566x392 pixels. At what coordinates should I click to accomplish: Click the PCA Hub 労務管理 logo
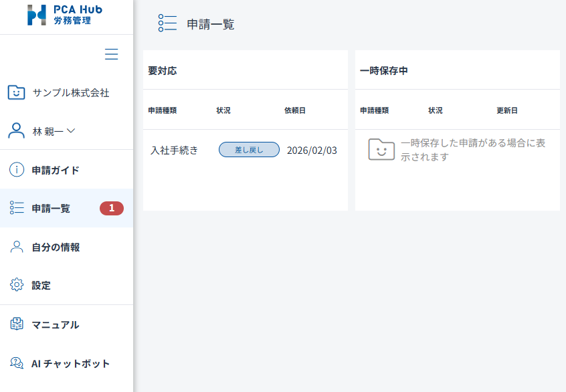pyautogui.click(x=65, y=15)
